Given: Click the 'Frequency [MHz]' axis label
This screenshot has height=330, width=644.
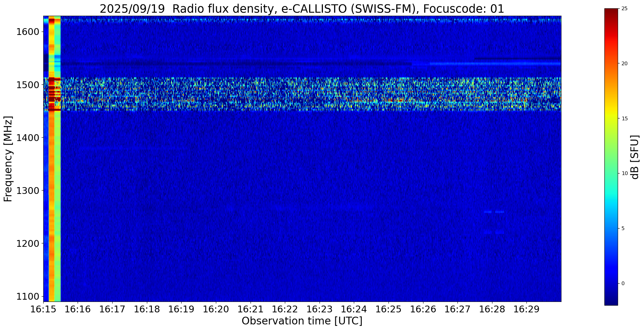Looking at the screenshot, I should click(8, 159).
